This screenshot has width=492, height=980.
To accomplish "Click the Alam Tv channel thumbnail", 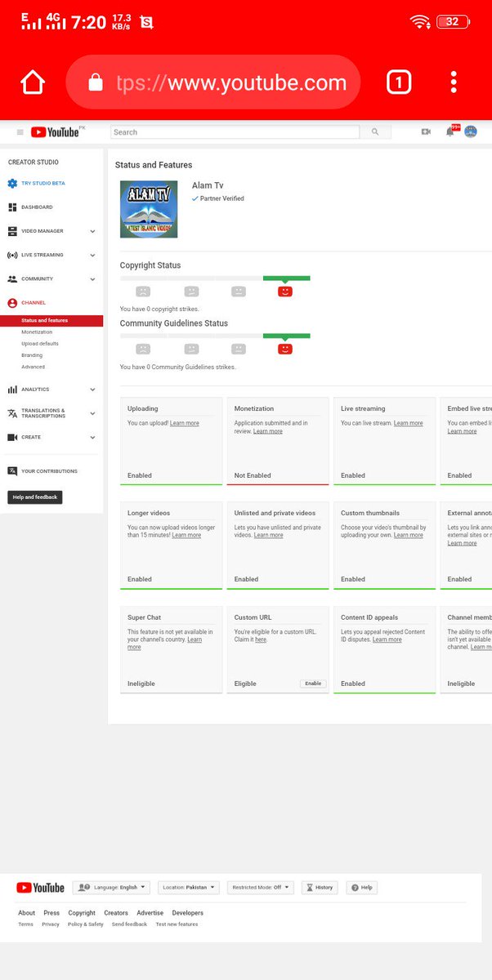I will tap(149, 209).
